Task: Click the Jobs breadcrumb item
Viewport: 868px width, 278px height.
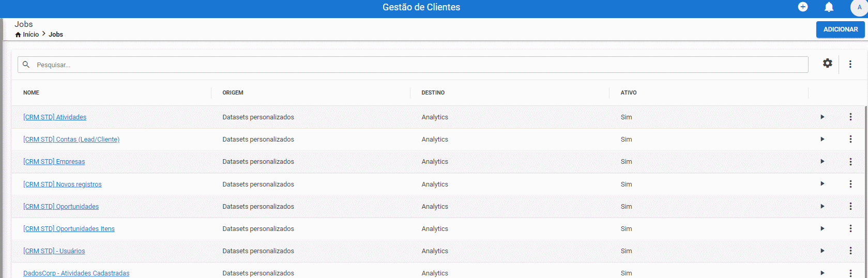Action: 56,35
